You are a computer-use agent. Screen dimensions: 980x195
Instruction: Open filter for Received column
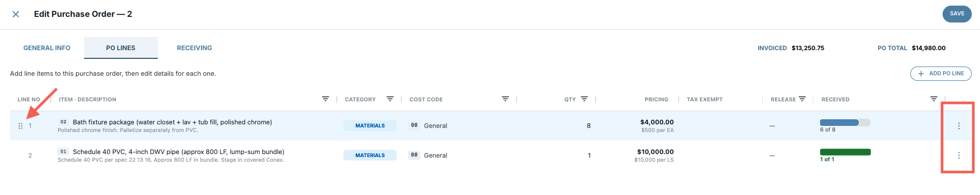934,99
